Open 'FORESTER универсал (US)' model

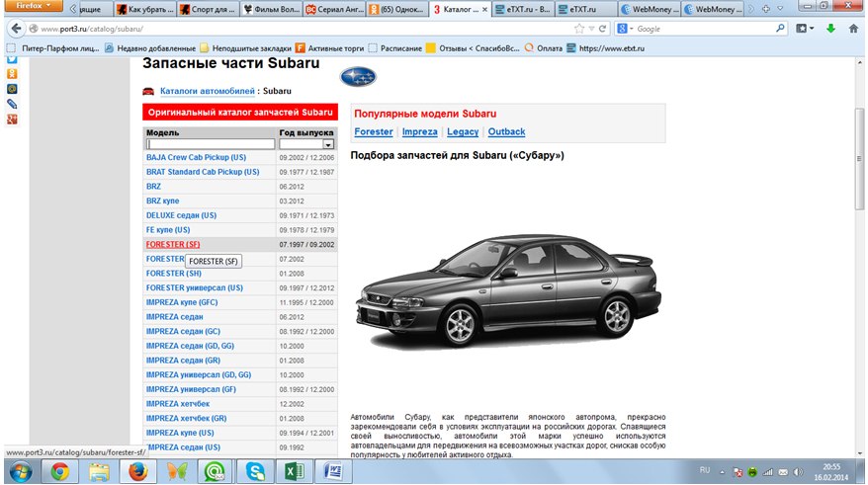(x=195, y=288)
